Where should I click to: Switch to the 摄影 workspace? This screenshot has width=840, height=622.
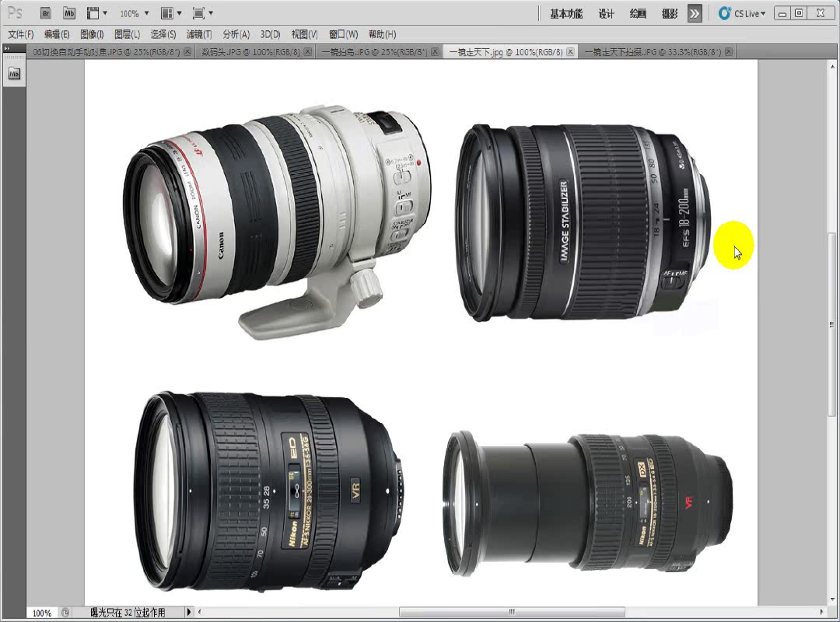(669, 14)
